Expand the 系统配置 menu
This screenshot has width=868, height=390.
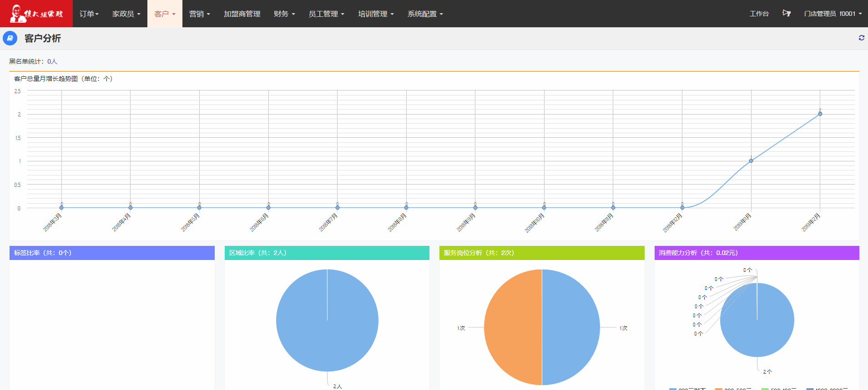(x=425, y=14)
